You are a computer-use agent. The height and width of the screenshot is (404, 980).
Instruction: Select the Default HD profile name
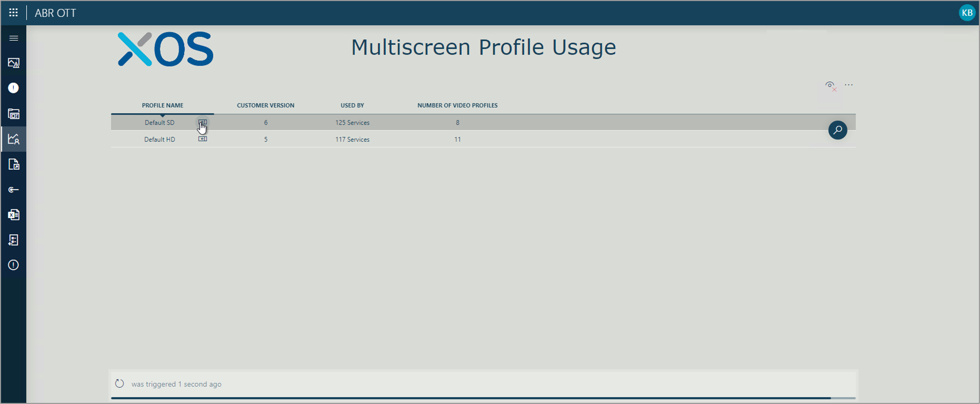coord(159,139)
